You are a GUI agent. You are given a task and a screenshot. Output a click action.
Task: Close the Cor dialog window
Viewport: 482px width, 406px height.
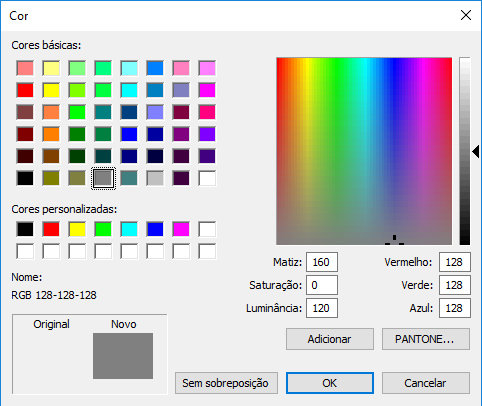[466, 15]
